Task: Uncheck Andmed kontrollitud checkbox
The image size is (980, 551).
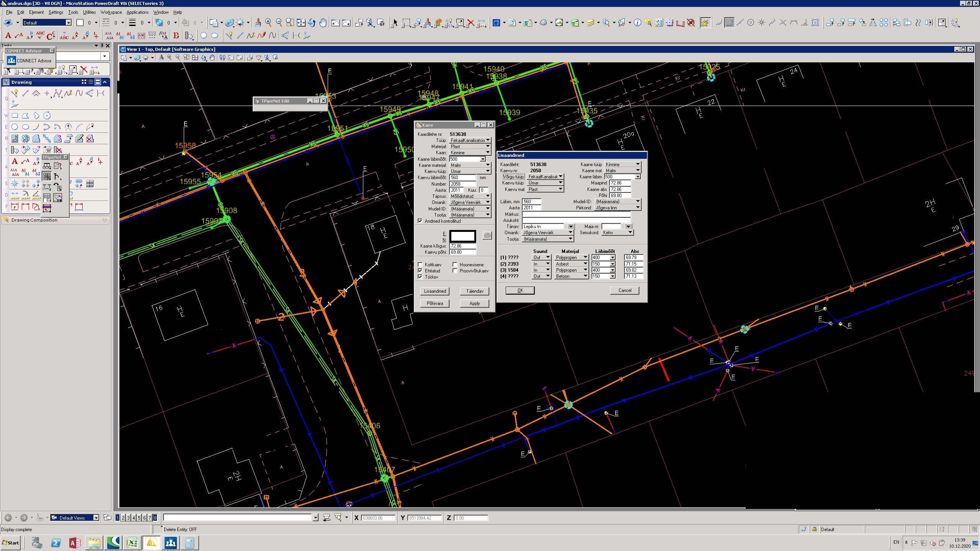Action: (x=420, y=221)
